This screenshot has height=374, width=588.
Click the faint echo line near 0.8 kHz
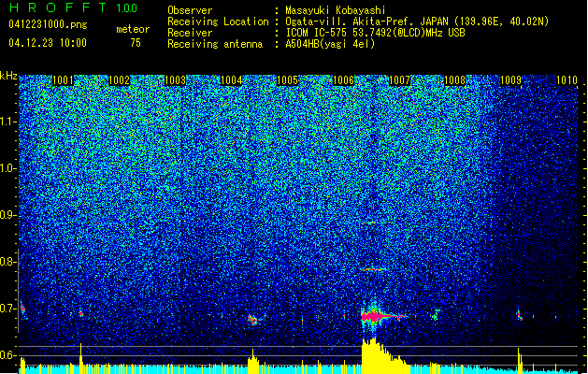click(371, 269)
